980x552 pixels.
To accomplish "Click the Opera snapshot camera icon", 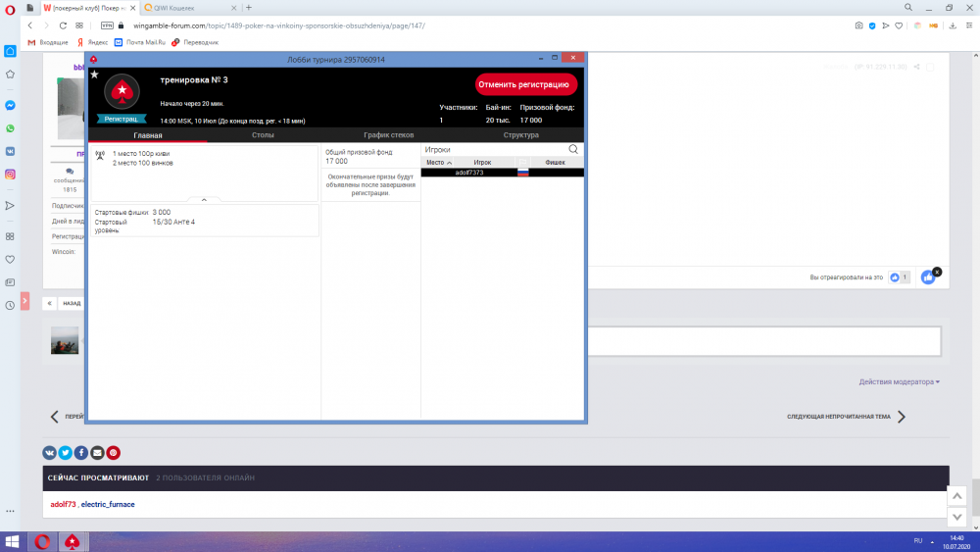I will coord(858,25).
